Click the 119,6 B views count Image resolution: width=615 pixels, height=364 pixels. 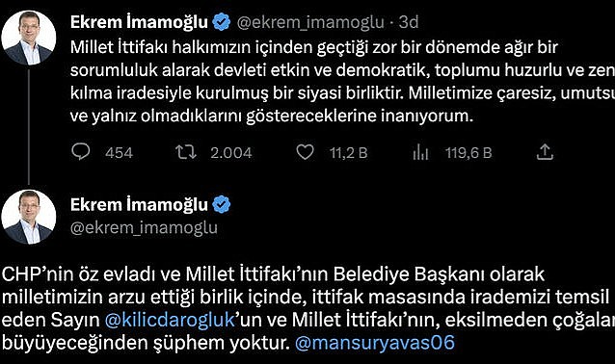click(x=468, y=152)
